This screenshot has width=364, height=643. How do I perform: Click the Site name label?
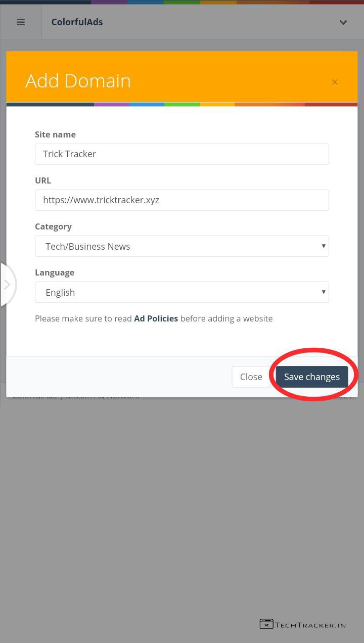coord(55,134)
